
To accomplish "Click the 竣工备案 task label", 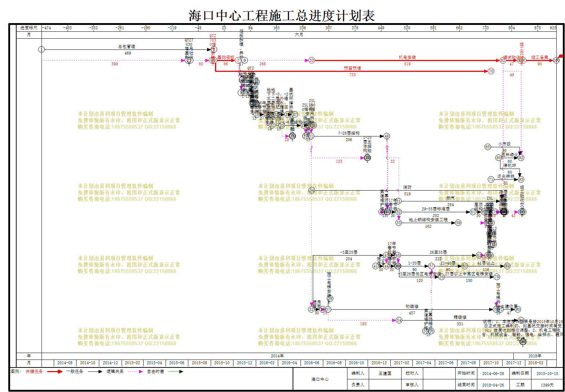I will click(x=540, y=57).
